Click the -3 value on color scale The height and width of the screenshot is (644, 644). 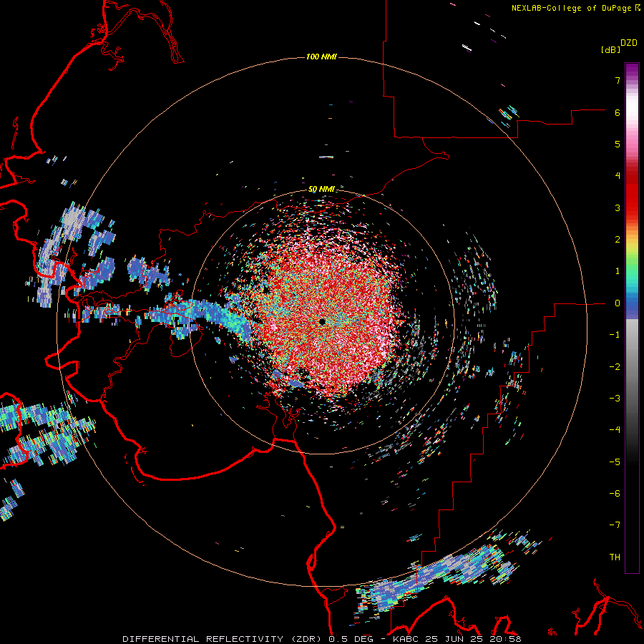pyautogui.click(x=615, y=399)
